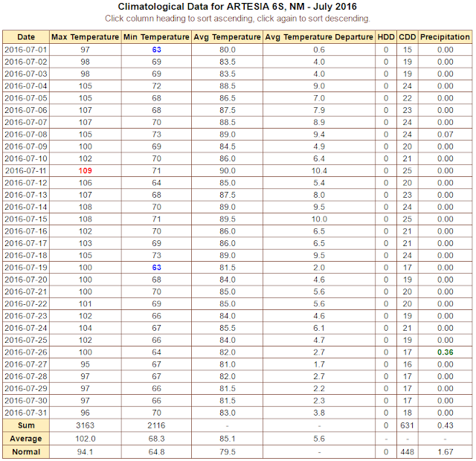476x461 pixels.
Task: Select the 3.8 departure on 2016-07-31
Action: (319, 413)
